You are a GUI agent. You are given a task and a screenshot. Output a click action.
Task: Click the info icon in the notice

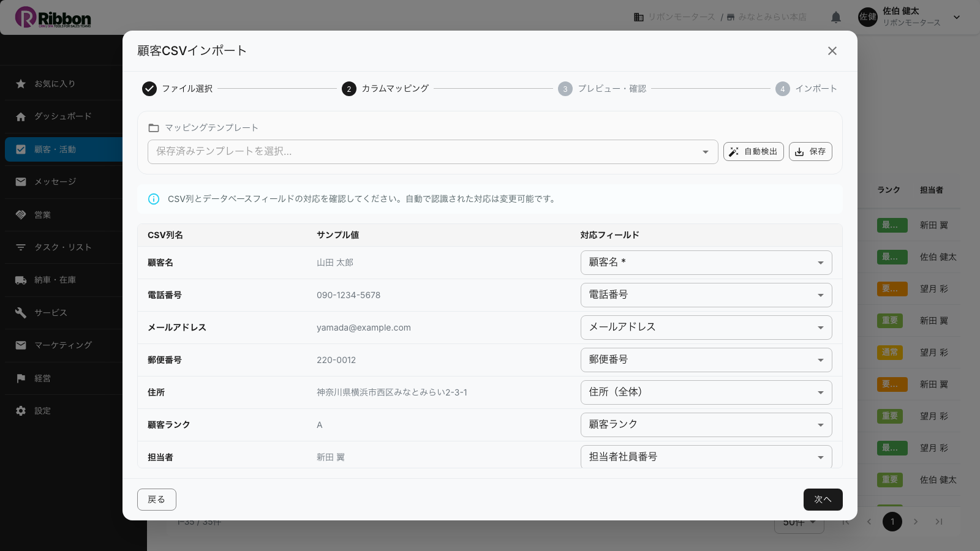[x=154, y=199]
